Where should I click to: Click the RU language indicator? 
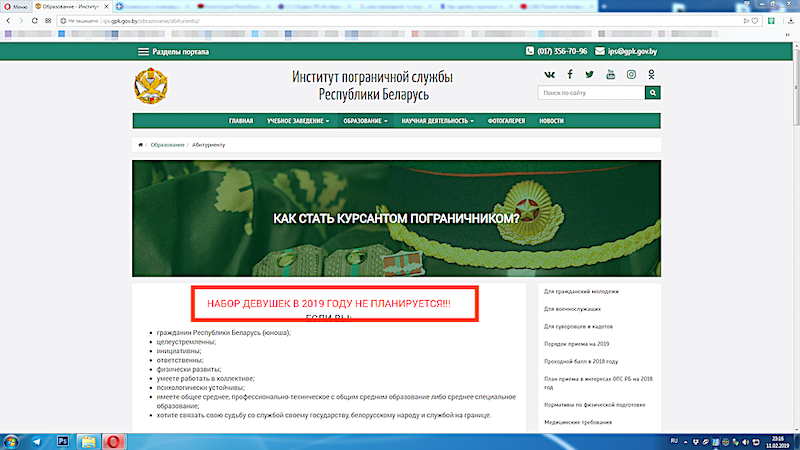coord(674,442)
